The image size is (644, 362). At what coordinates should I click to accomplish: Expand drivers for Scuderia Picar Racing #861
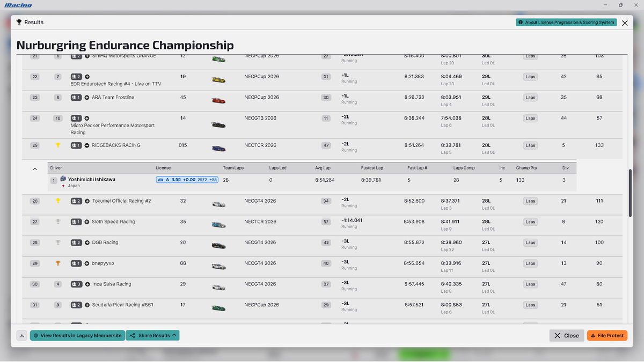tap(87, 305)
